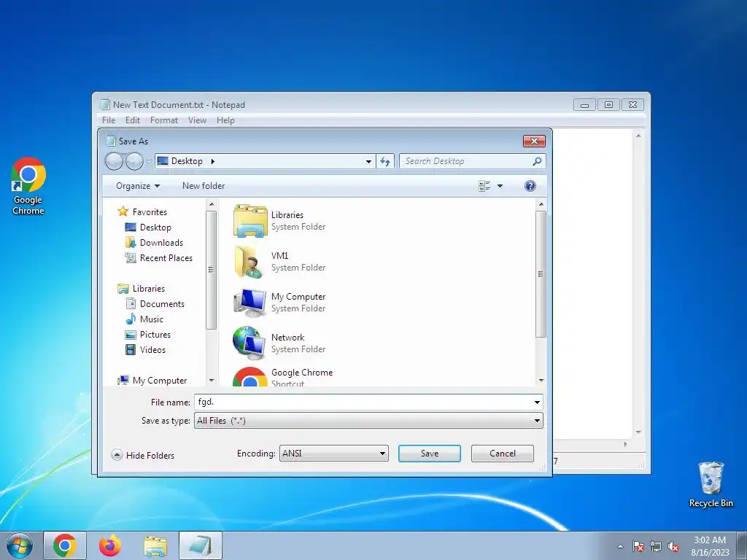Click Hide Folders toggle

(x=143, y=455)
